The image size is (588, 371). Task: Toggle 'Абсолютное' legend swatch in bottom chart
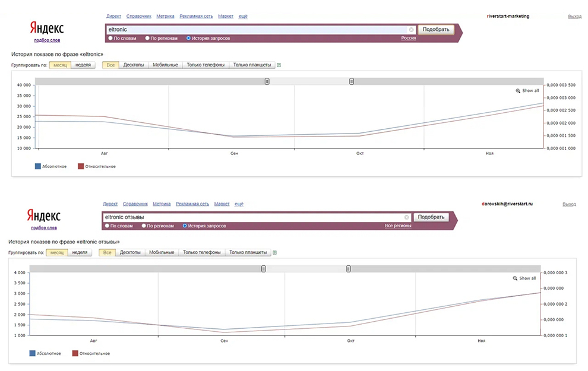click(32, 353)
